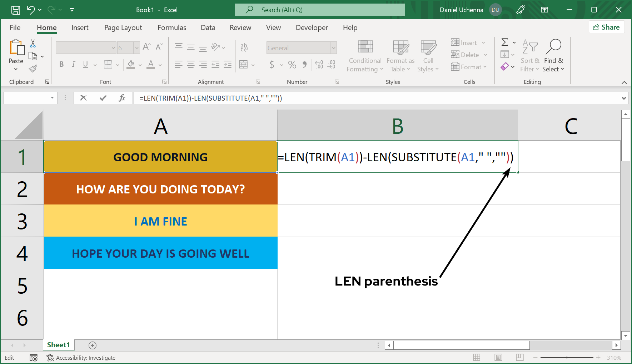The image size is (632, 364).
Task: Open the General number format dropdown
Action: point(333,47)
